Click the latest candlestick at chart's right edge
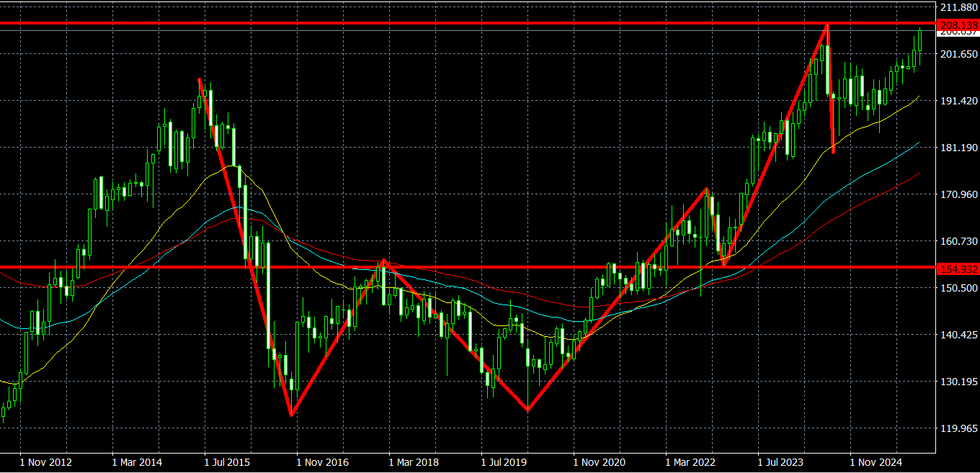 (920, 40)
